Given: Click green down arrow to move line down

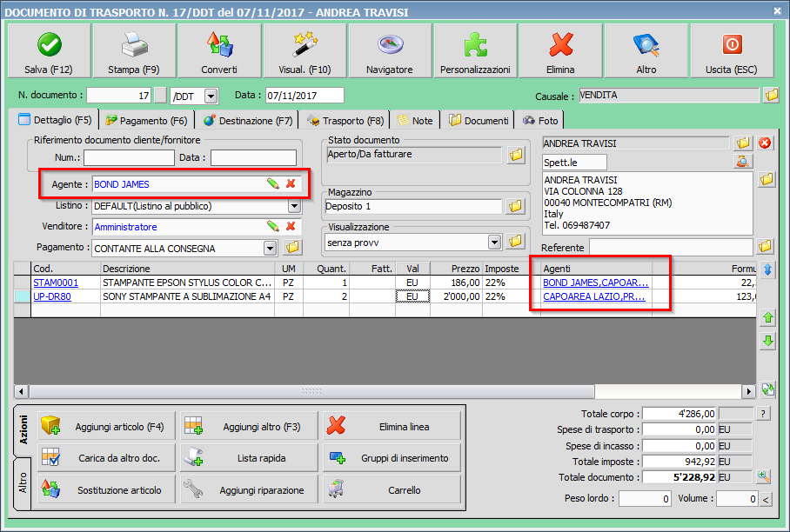Looking at the screenshot, I should 768,342.
